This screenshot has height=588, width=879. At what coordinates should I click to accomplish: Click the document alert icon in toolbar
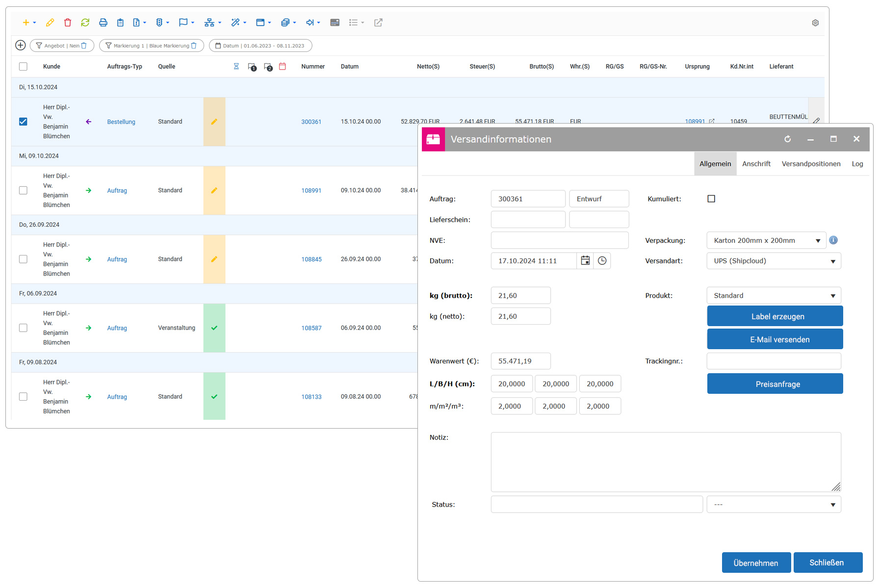coord(136,23)
